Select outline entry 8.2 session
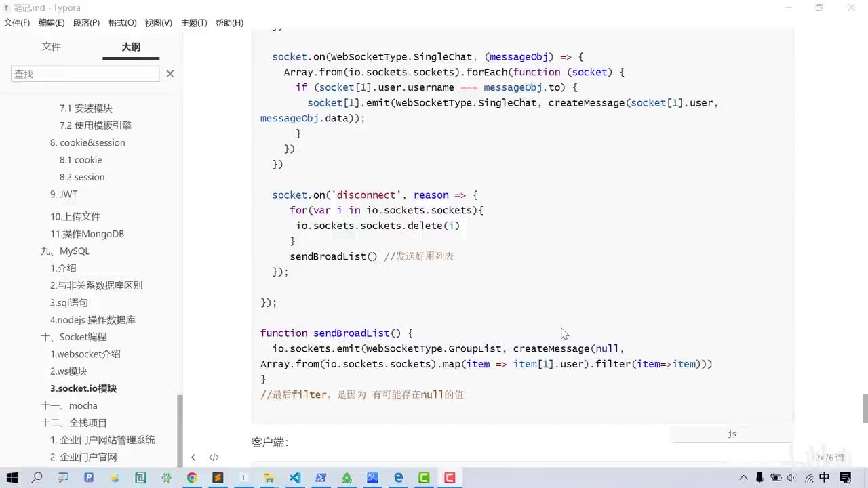Image resolution: width=868 pixels, height=488 pixels. (x=82, y=177)
